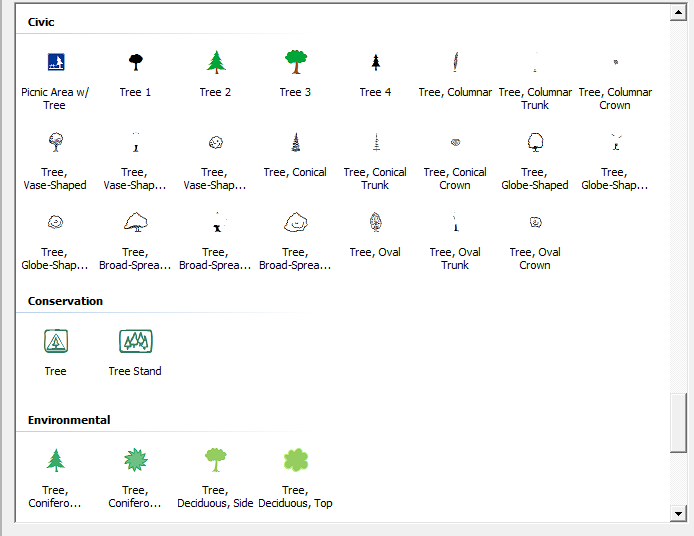This screenshot has width=694, height=536.
Task: Choose the green coniferous side-view tree symbol
Action: [x=56, y=460]
